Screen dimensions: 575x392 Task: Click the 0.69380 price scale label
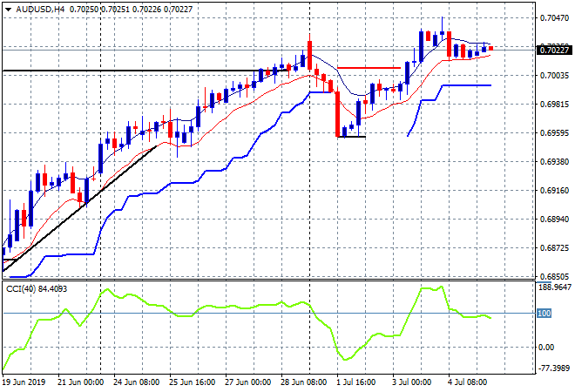coord(554,162)
